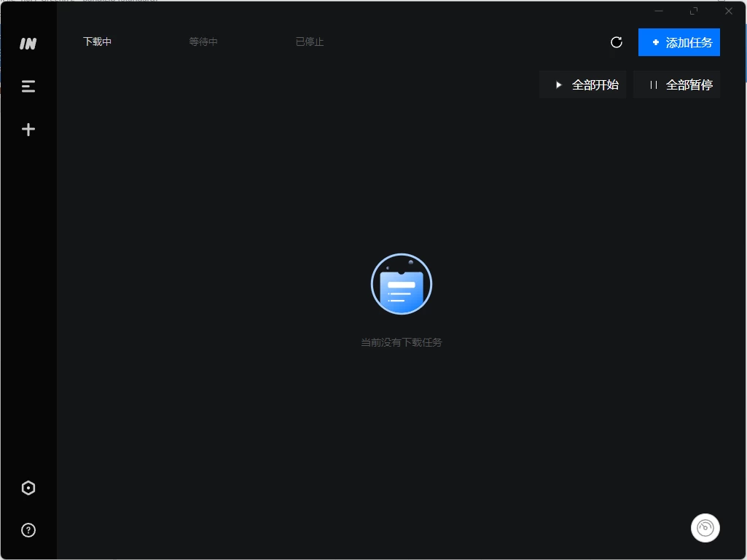Switch to the 等待中 tab
Screen dimensions: 747x560
click(203, 42)
